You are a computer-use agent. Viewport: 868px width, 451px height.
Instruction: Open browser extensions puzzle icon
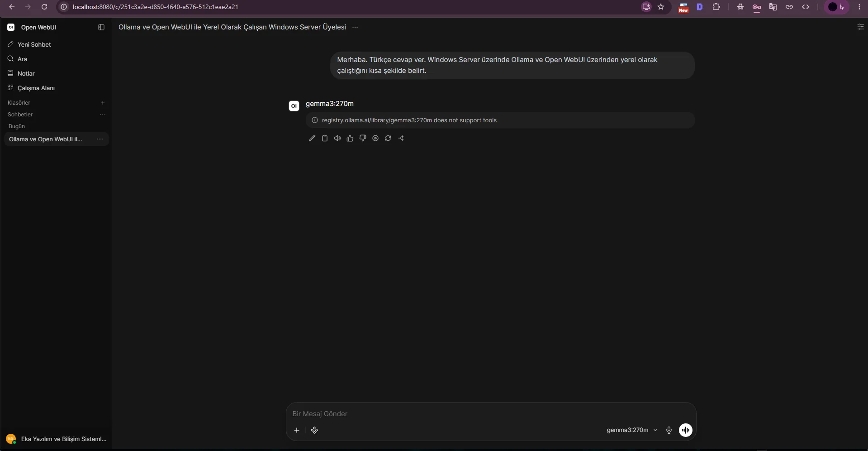tap(716, 7)
